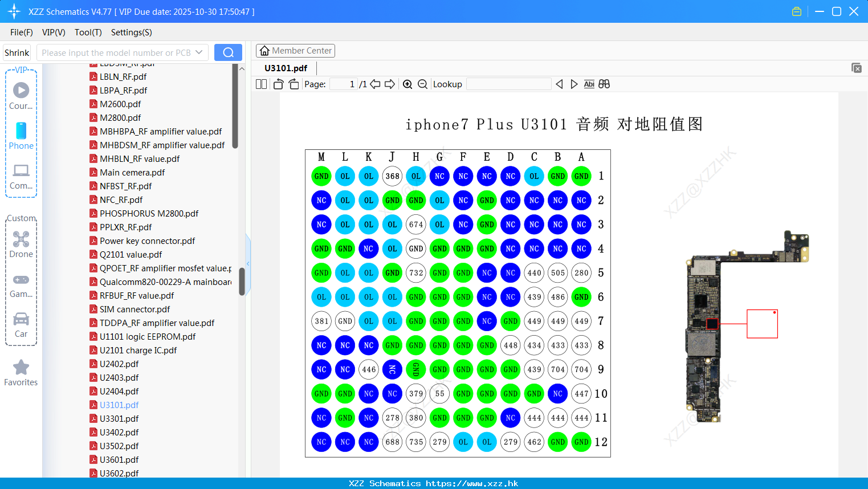Jump to next lookup result
The image size is (868, 489).
pyautogui.click(x=574, y=84)
